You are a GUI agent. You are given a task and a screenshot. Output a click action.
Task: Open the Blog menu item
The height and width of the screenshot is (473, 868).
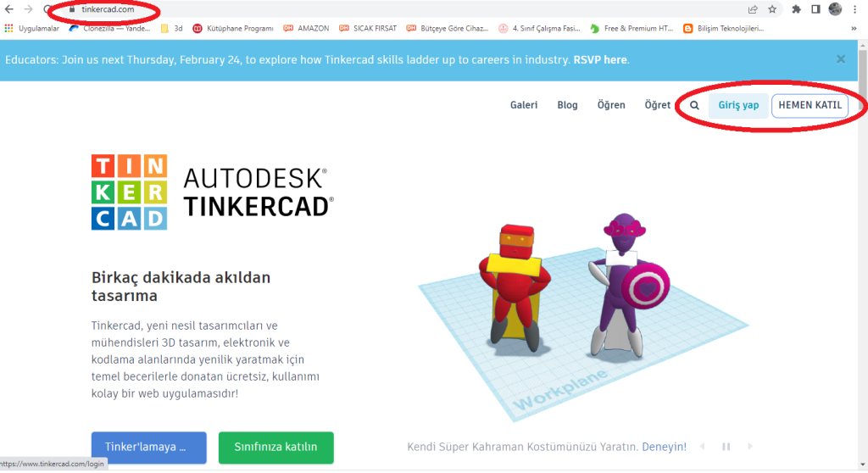(567, 105)
